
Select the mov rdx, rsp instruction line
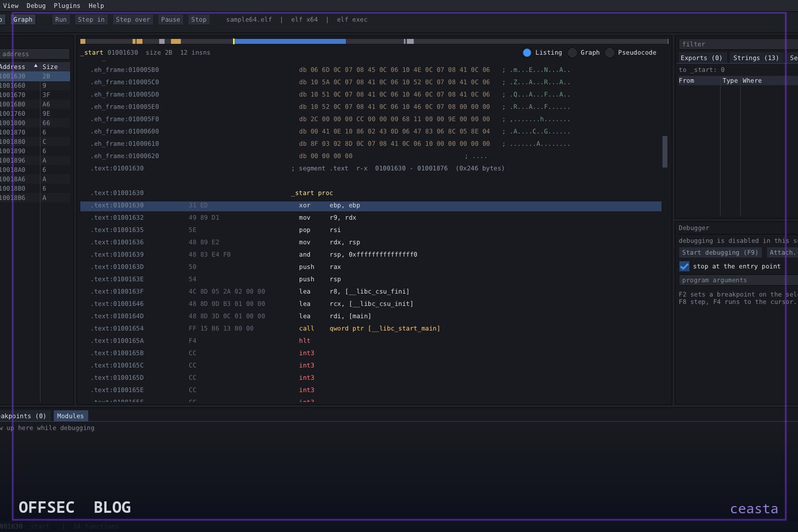pos(370,243)
